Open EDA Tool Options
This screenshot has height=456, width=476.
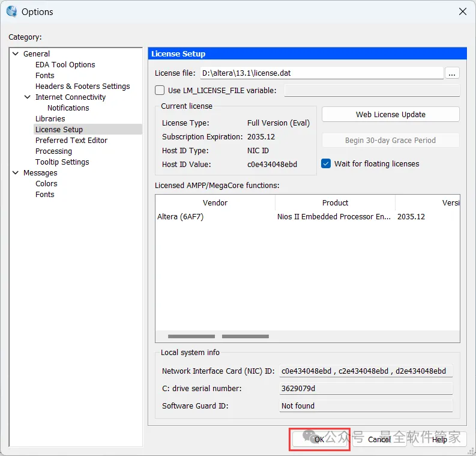[x=65, y=65]
